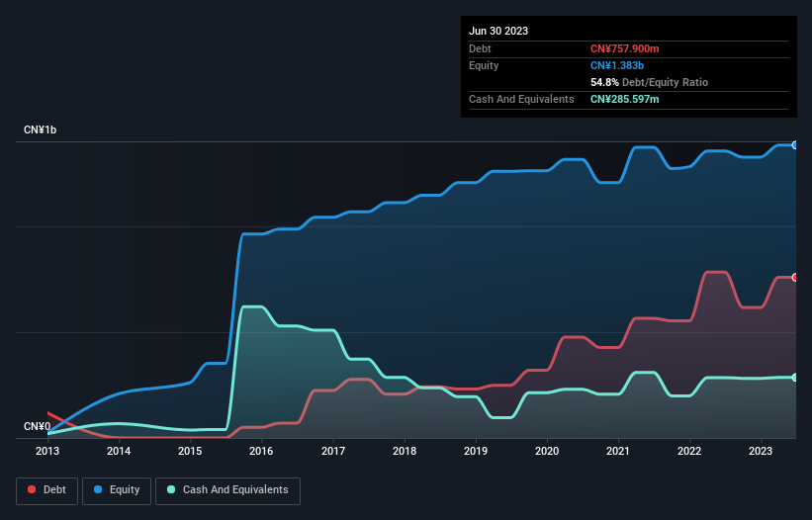Click the CN¥0 y-axis label

tap(38, 426)
